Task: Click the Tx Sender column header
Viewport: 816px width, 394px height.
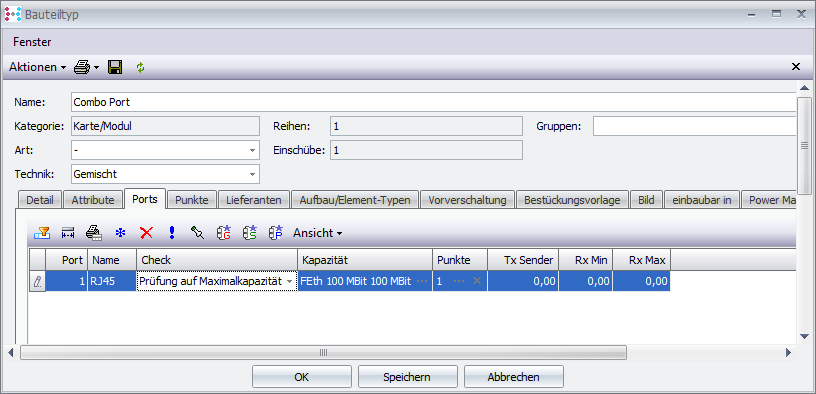Action: click(523, 260)
